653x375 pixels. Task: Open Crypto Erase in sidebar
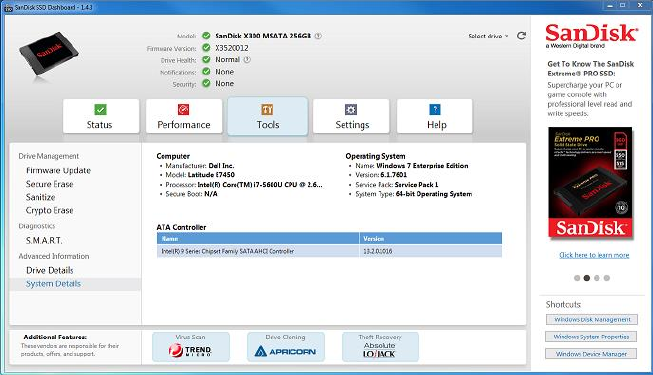click(50, 210)
